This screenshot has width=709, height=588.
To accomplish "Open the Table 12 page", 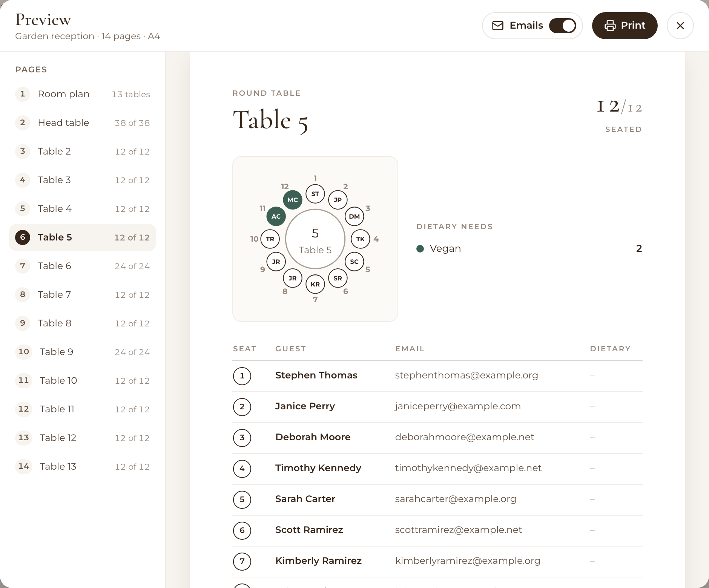I will tap(83, 438).
